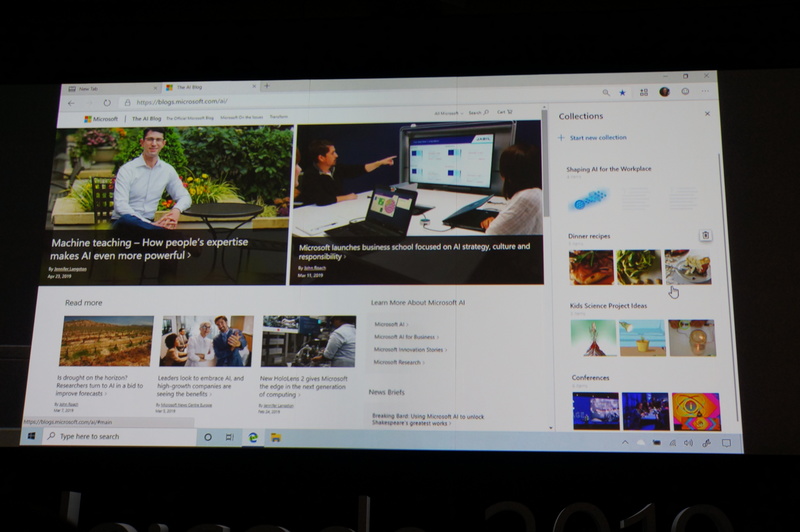The width and height of the screenshot is (800, 532).
Task: Click the smiley feedback icon
Action: pos(685,92)
